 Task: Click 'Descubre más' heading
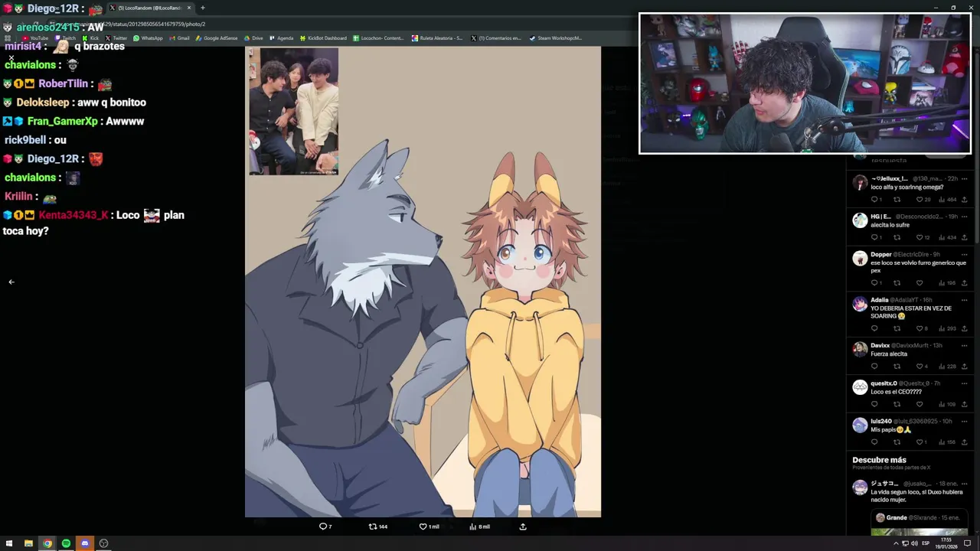[879, 460]
